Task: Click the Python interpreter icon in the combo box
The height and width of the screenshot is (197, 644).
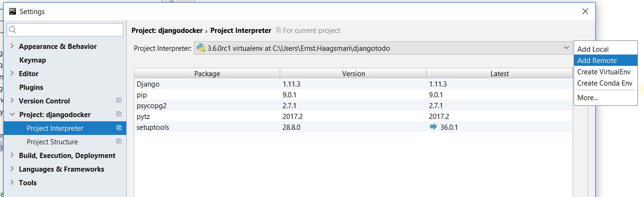Action: (201, 48)
